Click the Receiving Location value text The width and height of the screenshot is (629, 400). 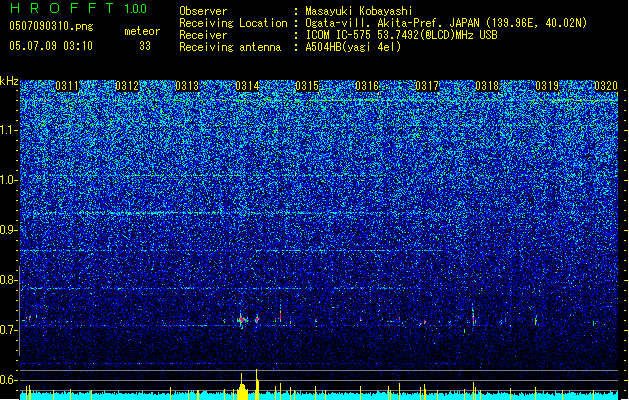coord(446,23)
